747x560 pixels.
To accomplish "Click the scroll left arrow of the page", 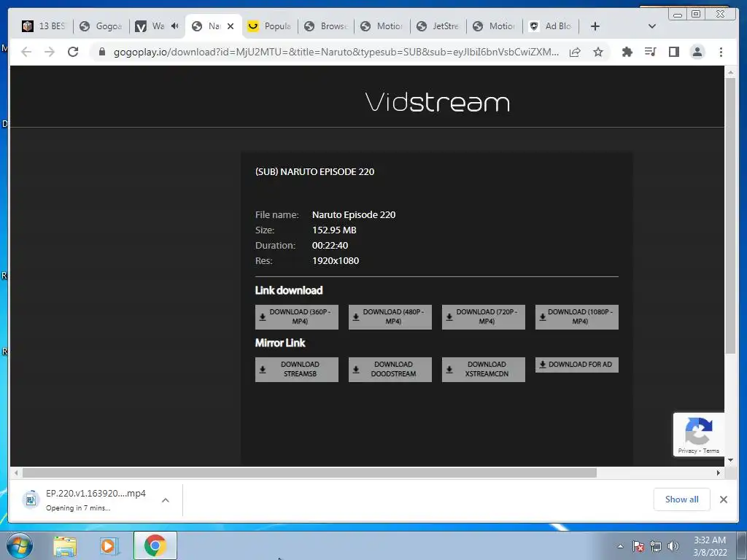I will 16,472.
